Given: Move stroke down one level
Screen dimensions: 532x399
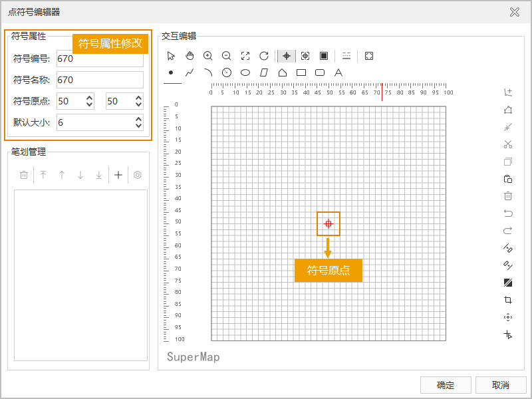Looking at the screenshot, I should [80, 175].
